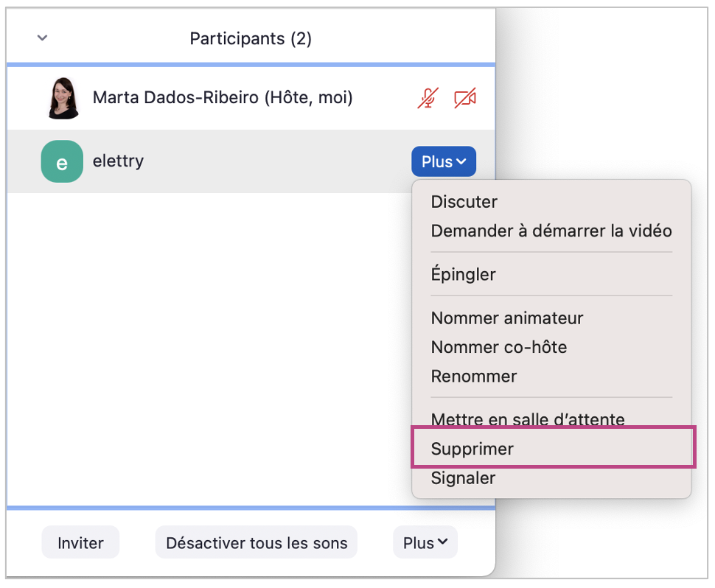Collapse the Participants panel with the chevron
This screenshot has height=588, width=715.
[x=42, y=38]
